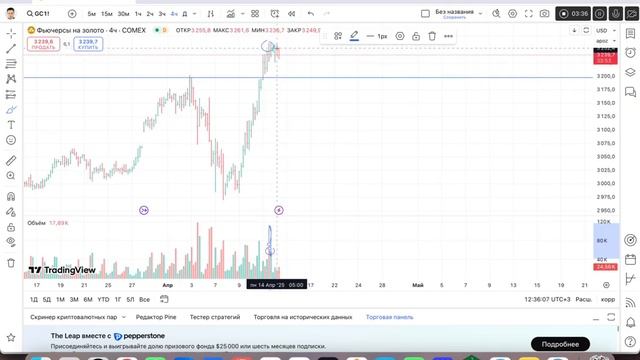Open indicator templates grid icon
The height and width of the screenshot is (360, 640).
click(255, 14)
